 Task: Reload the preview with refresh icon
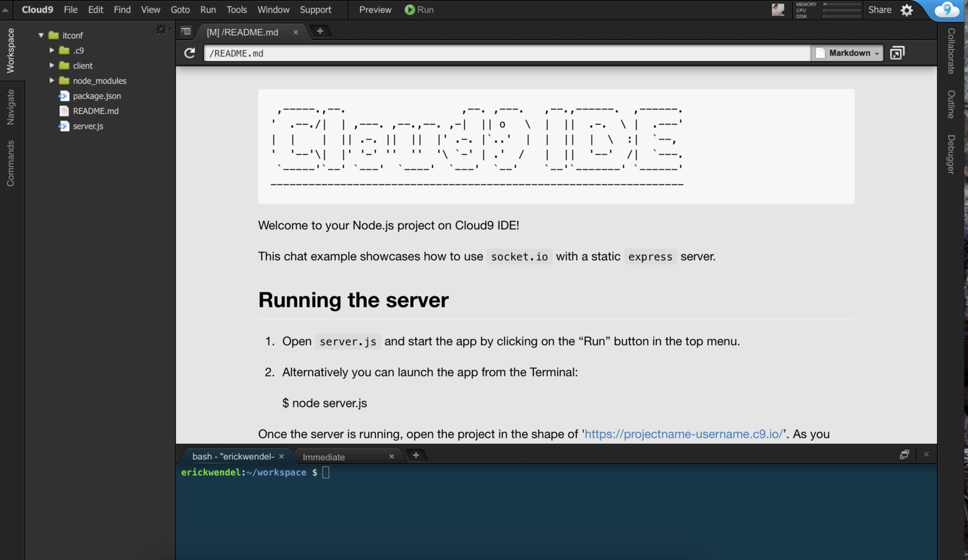pos(190,54)
